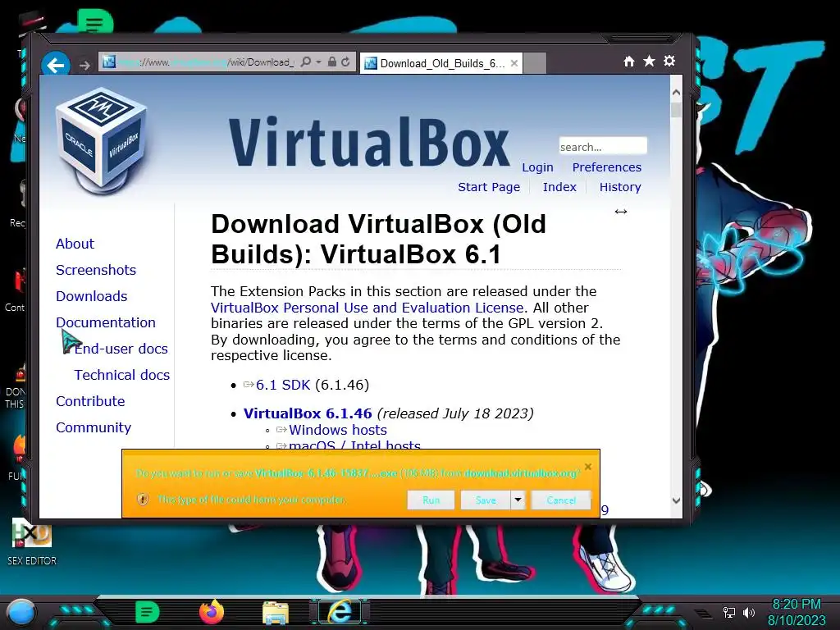This screenshot has height=630, width=840.
Task: Refresh the page with the reload icon
Action: point(345,62)
